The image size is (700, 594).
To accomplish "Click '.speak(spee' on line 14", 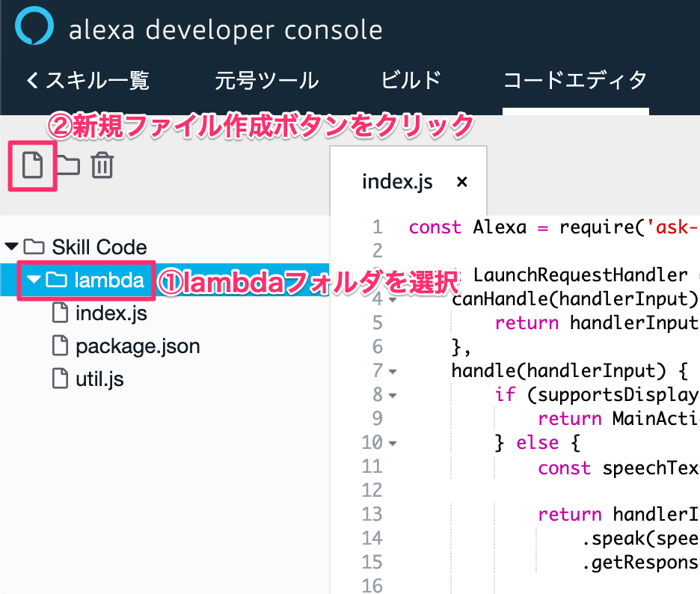I will 640,539.
